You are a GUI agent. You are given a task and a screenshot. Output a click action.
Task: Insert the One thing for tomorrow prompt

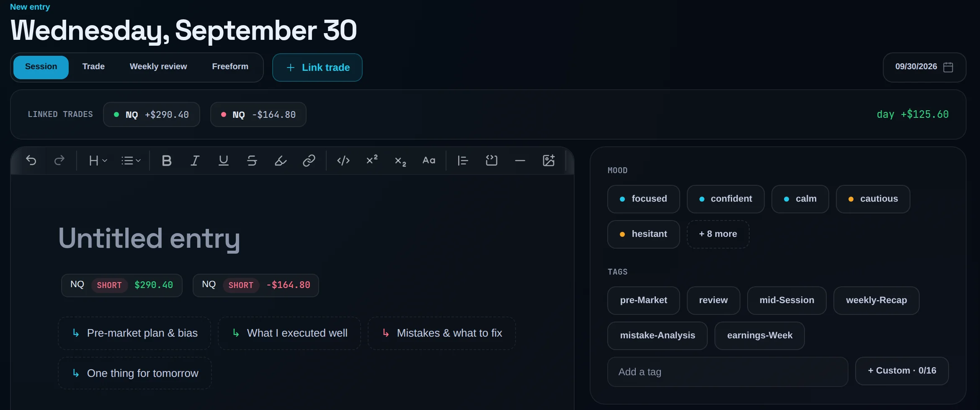pyautogui.click(x=135, y=373)
